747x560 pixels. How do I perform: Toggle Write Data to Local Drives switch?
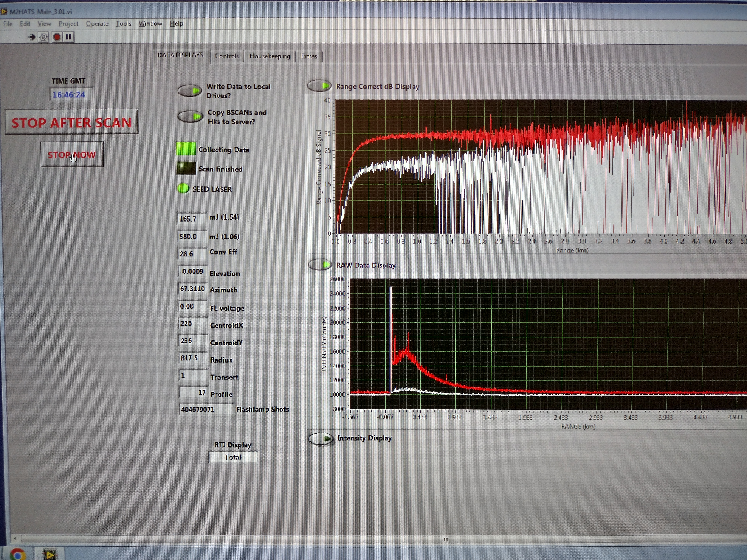pyautogui.click(x=189, y=91)
